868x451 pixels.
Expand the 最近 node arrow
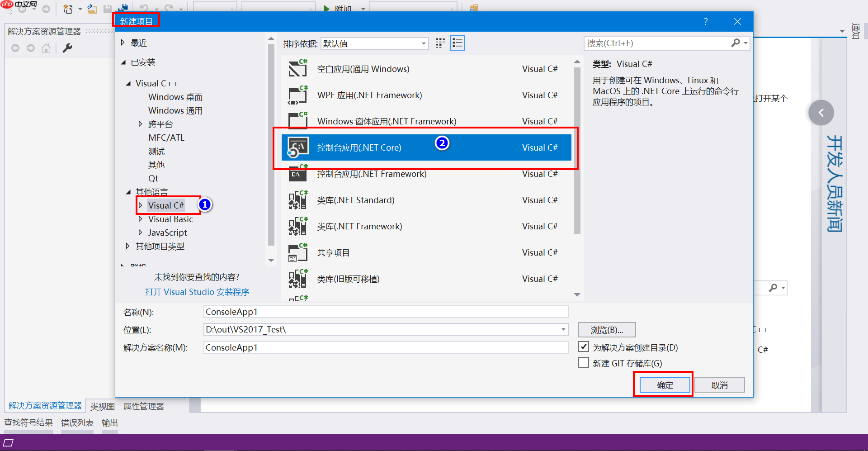[x=123, y=43]
